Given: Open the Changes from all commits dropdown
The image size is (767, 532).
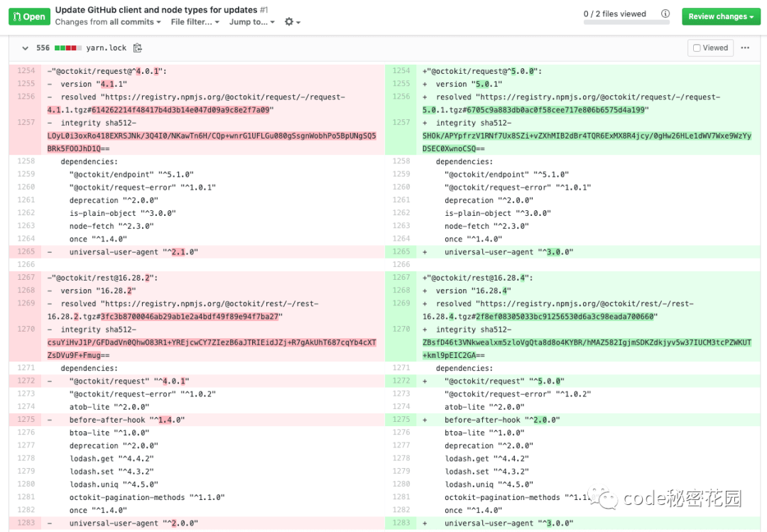Looking at the screenshot, I should (108, 22).
